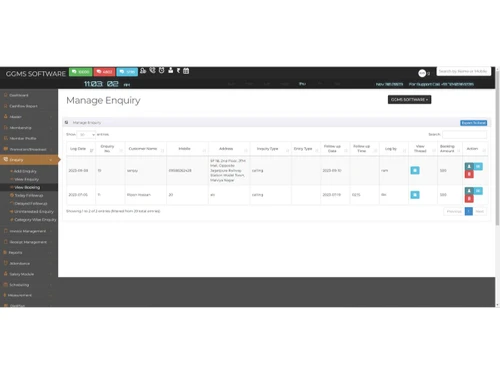Focus the table Search input box
Image resolution: width=500 pixels, height=375 pixels.
[464, 134]
